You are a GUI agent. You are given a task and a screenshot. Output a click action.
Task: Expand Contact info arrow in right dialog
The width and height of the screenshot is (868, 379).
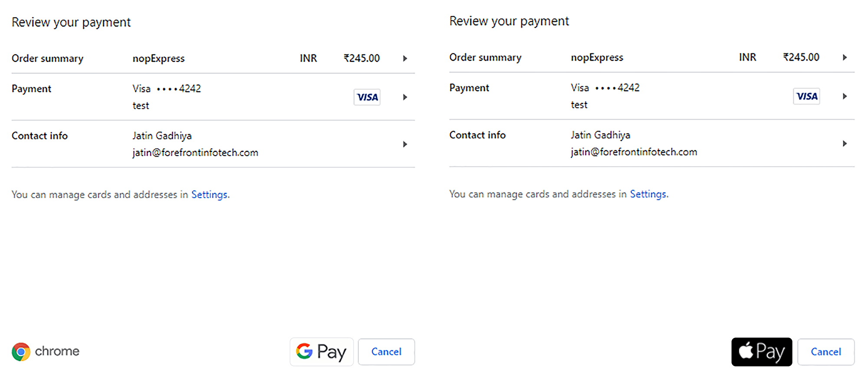click(x=845, y=144)
